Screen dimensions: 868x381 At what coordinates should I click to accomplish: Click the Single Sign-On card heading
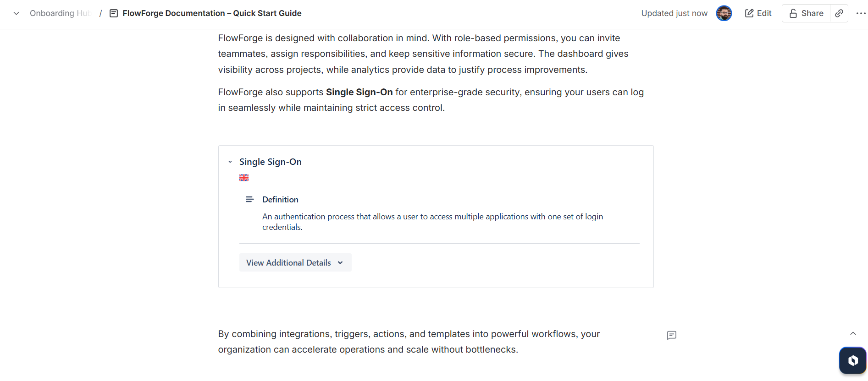coord(271,162)
